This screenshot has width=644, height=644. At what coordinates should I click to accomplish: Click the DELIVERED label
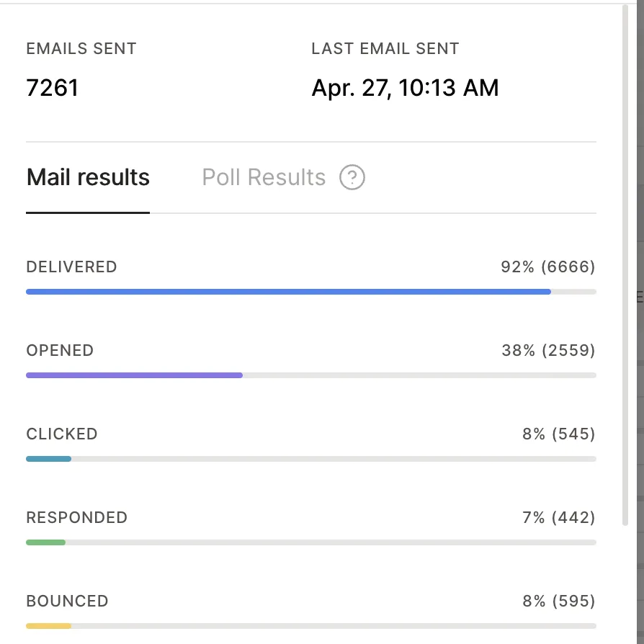click(x=71, y=267)
